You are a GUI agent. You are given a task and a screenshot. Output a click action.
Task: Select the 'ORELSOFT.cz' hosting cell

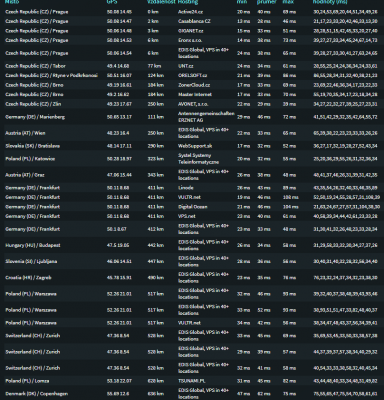point(192,75)
